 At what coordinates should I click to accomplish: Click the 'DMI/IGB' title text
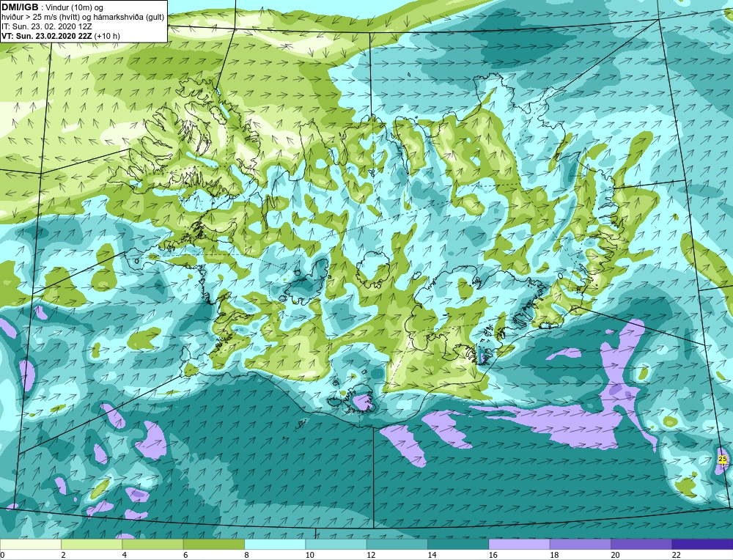click(x=20, y=7)
